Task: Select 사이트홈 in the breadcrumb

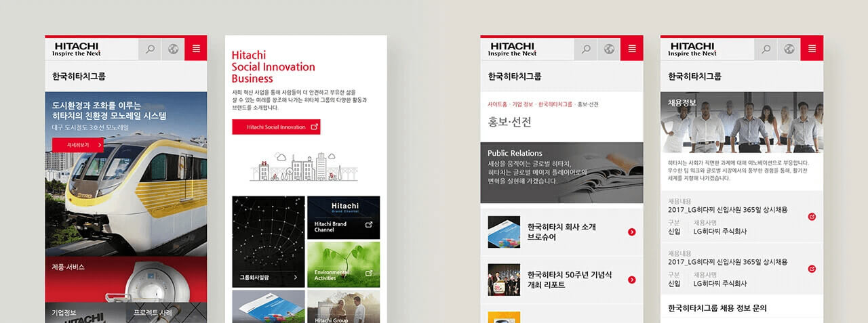Action: coord(497,104)
